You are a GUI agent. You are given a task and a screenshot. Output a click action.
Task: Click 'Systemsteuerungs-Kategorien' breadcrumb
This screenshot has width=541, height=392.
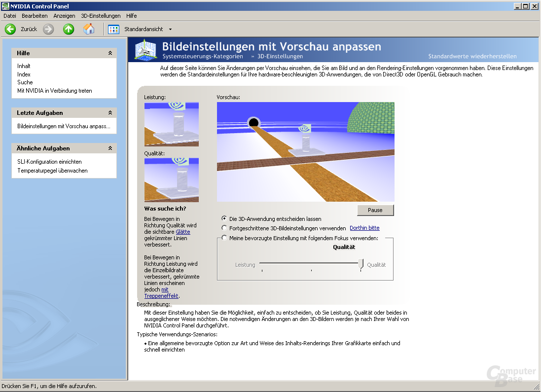click(x=203, y=56)
